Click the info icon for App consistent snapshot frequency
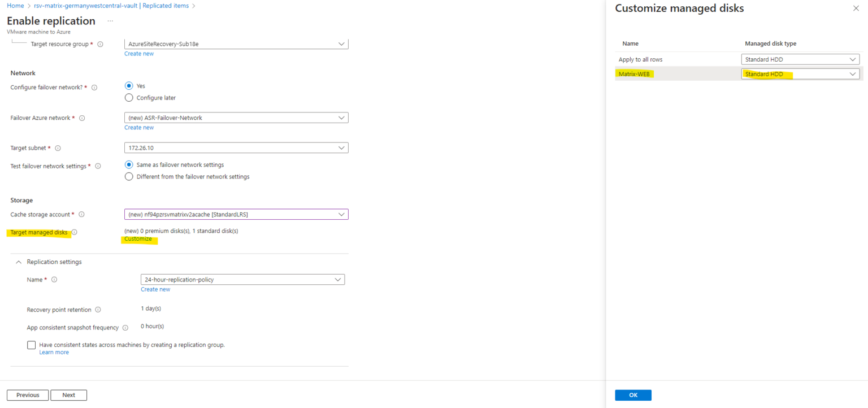Image resolution: width=868 pixels, height=408 pixels. [125, 327]
